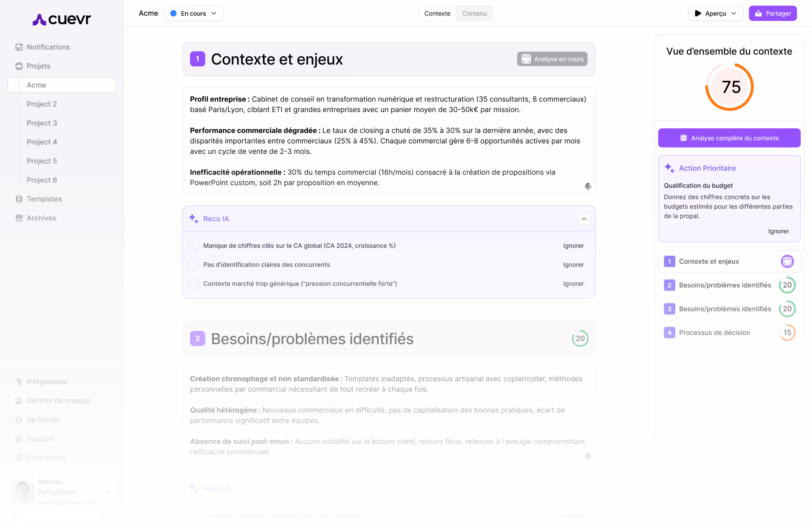
Task: Click the microphone icon in Contexte et enjeux text box
Action: point(588,186)
